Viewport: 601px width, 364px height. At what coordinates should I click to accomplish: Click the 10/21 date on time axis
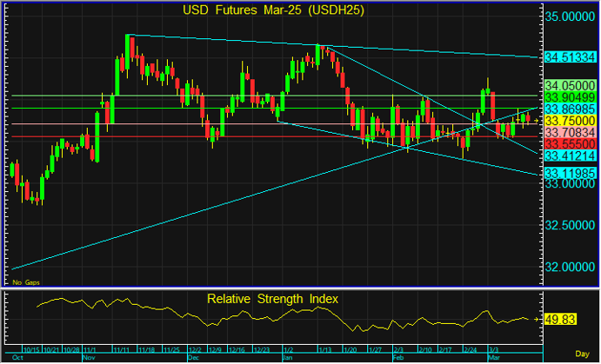[51, 350]
